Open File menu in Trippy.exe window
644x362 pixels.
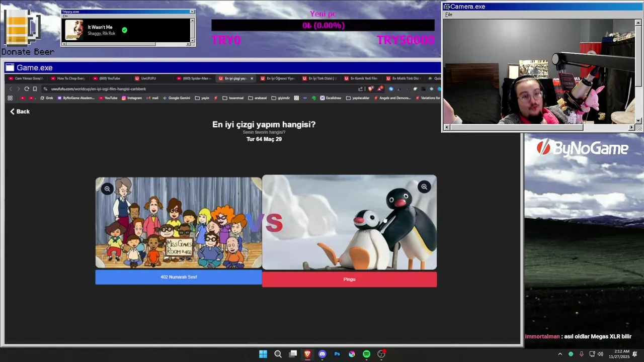pos(65,16)
